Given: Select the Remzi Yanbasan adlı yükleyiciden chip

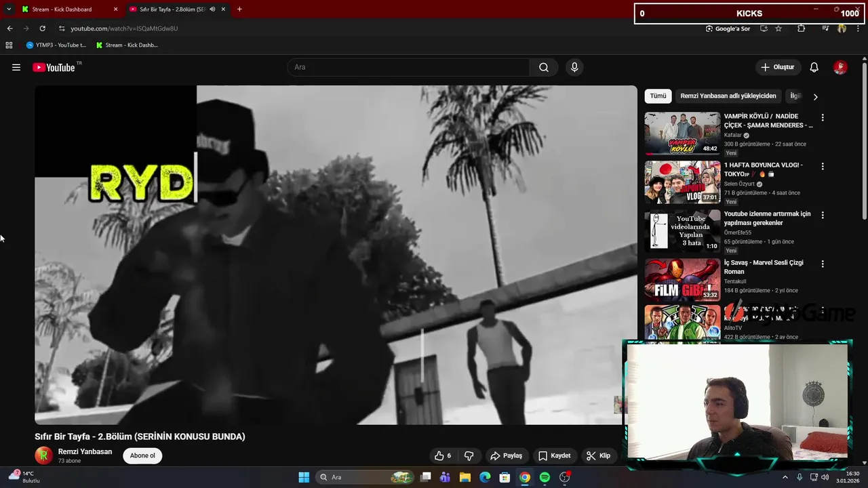Looking at the screenshot, I should pos(728,96).
